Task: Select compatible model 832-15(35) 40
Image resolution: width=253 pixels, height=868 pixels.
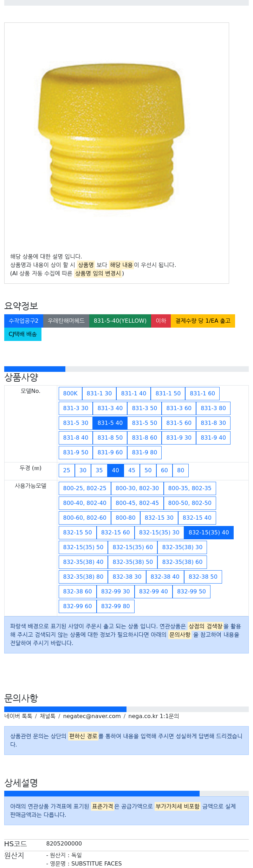Action: click(209, 533)
